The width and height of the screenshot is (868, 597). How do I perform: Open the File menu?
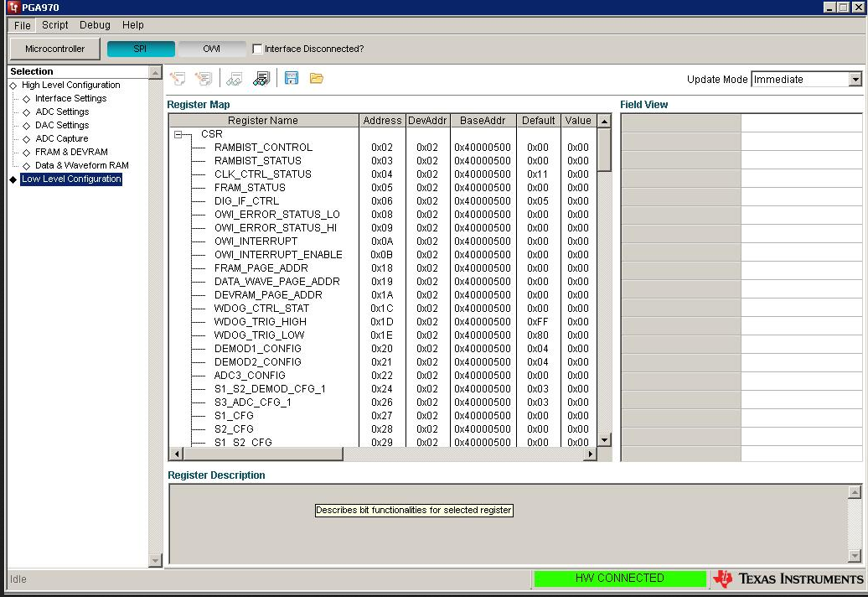22,25
